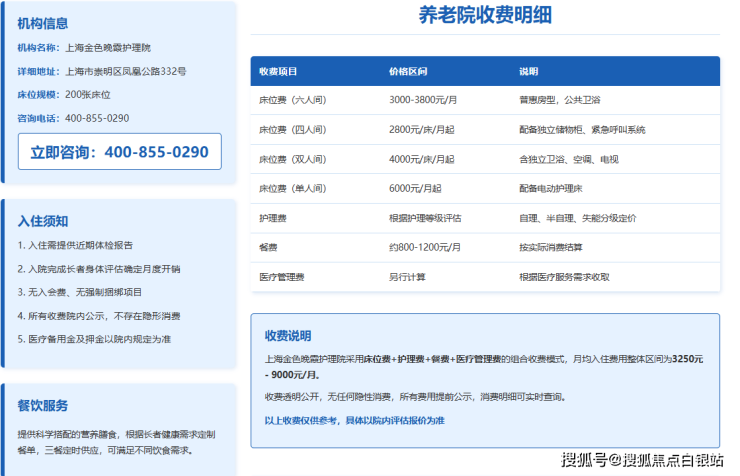The image size is (740, 476).
Task: Click the 按实际消费结算 cell
Action: click(551, 248)
